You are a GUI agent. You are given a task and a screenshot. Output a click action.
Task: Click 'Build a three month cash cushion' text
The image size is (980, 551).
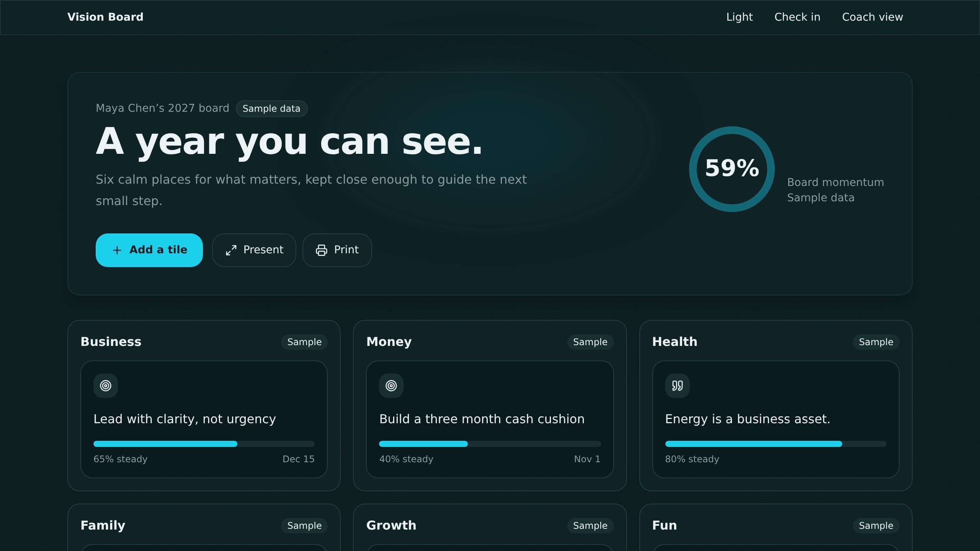[482, 419]
